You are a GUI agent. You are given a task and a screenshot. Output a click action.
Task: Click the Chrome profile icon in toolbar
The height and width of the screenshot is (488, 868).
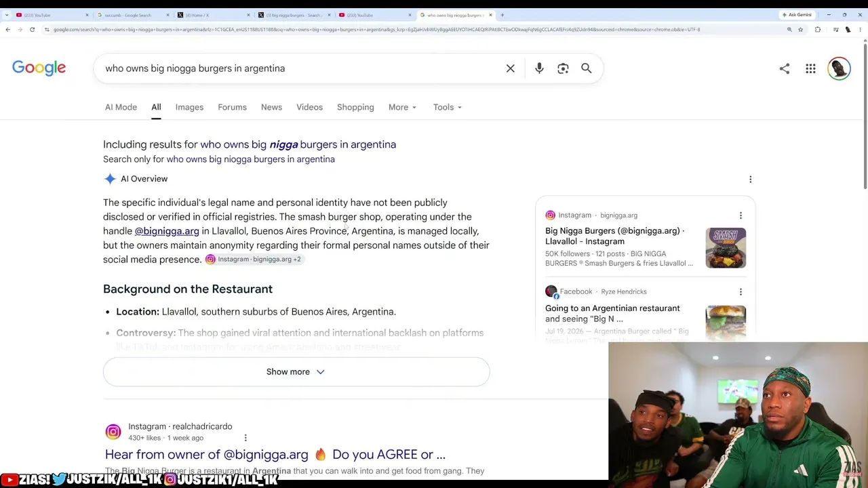(848, 29)
